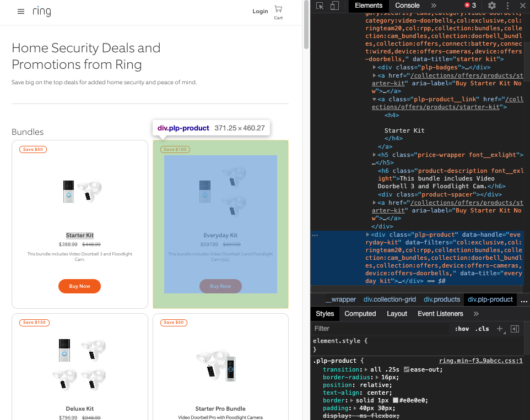
Task: Open the ring.min css source link
Action: (480, 361)
